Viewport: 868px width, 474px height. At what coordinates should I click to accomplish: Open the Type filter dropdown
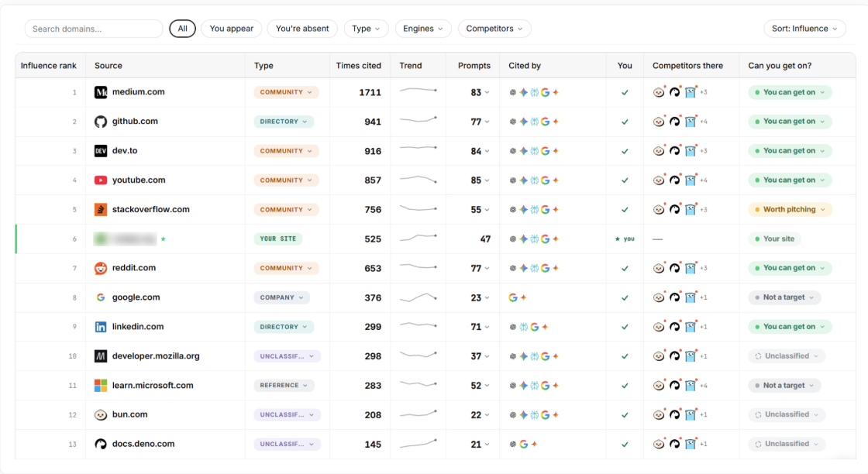click(x=366, y=29)
